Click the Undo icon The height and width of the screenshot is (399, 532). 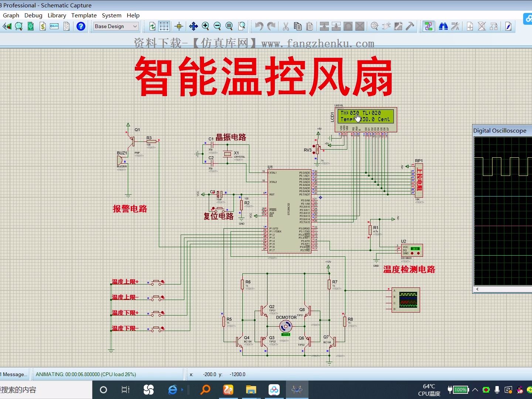(259, 26)
